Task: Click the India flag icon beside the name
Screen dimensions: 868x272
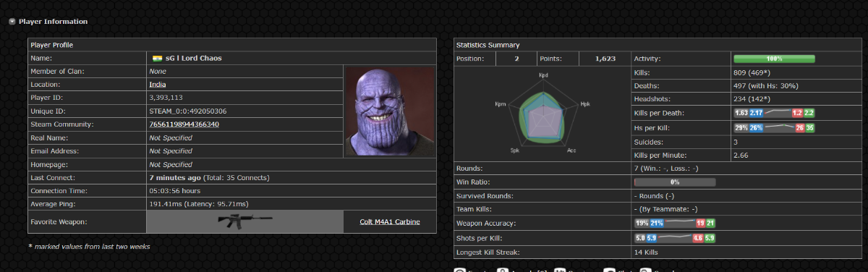Action: click(x=157, y=58)
